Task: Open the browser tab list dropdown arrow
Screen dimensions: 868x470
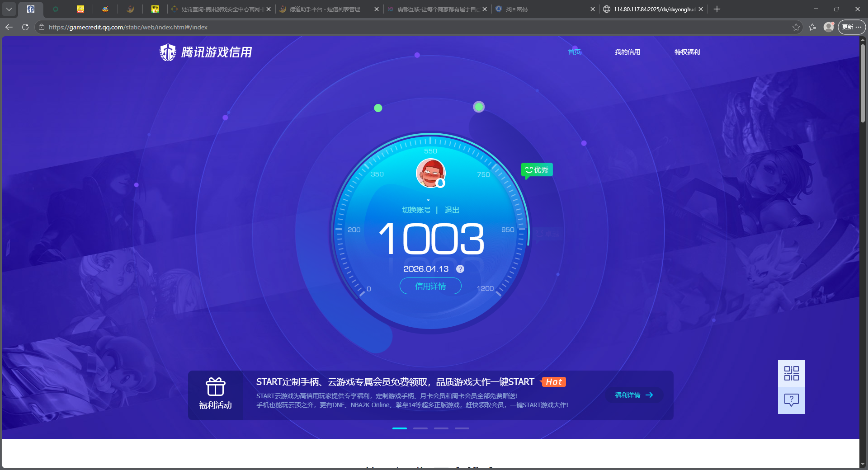Action: click(9, 9)
